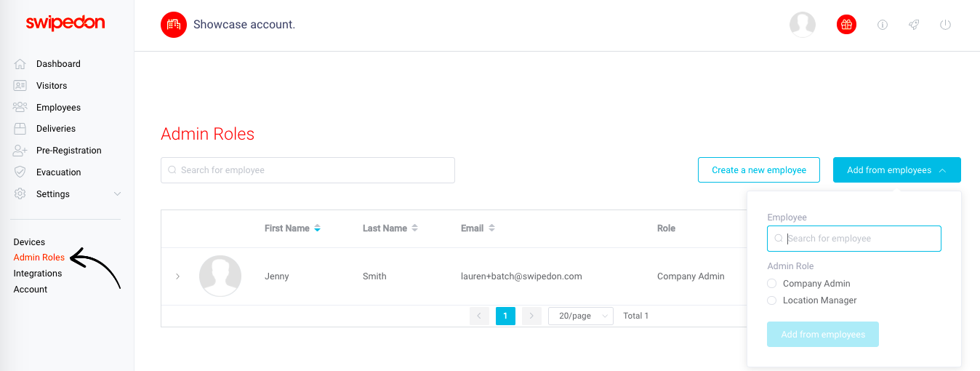Open the user profile avatar in header
980x371 pixels.
click(x=803, y=25)
